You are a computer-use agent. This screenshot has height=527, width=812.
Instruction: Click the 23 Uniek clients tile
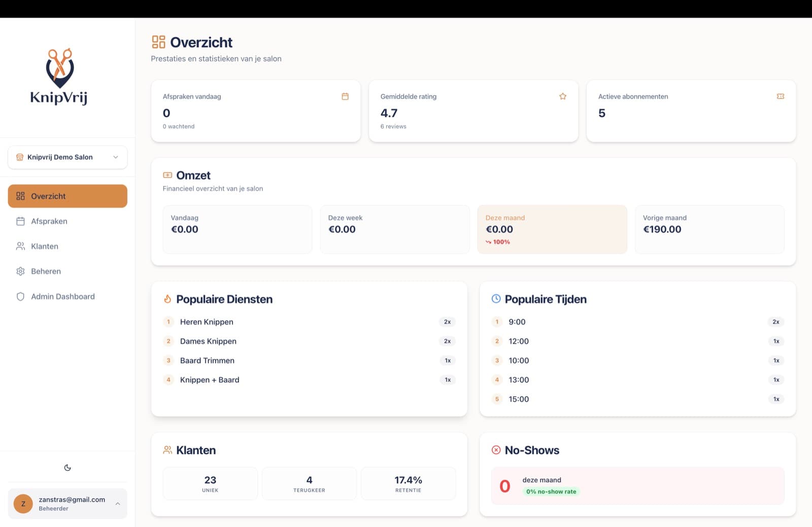(210, 483)
